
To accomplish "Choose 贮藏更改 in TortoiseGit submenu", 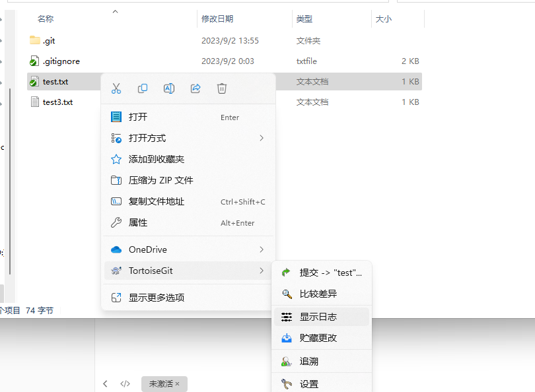I will click(322, 338).
